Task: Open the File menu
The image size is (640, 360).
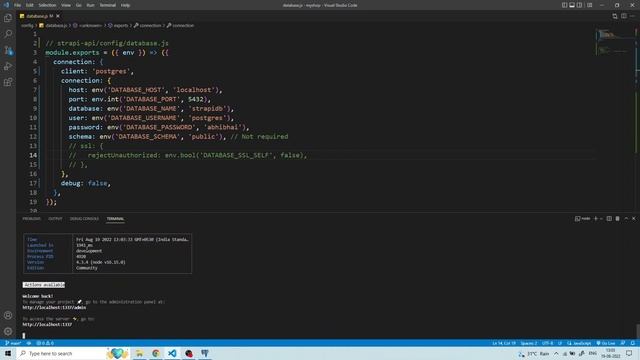Action: tap(17, 5)
